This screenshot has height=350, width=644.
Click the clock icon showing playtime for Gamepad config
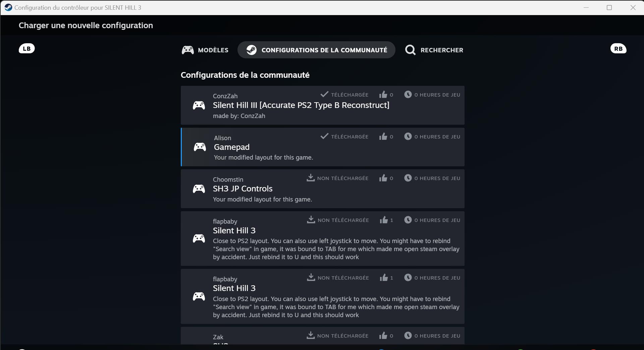tap(408, 136)
